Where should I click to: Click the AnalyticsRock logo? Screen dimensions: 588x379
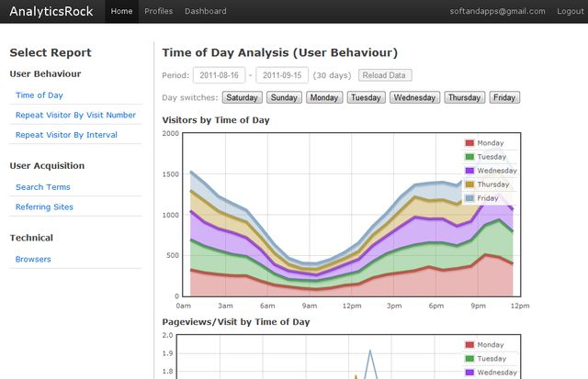point(51,11)
